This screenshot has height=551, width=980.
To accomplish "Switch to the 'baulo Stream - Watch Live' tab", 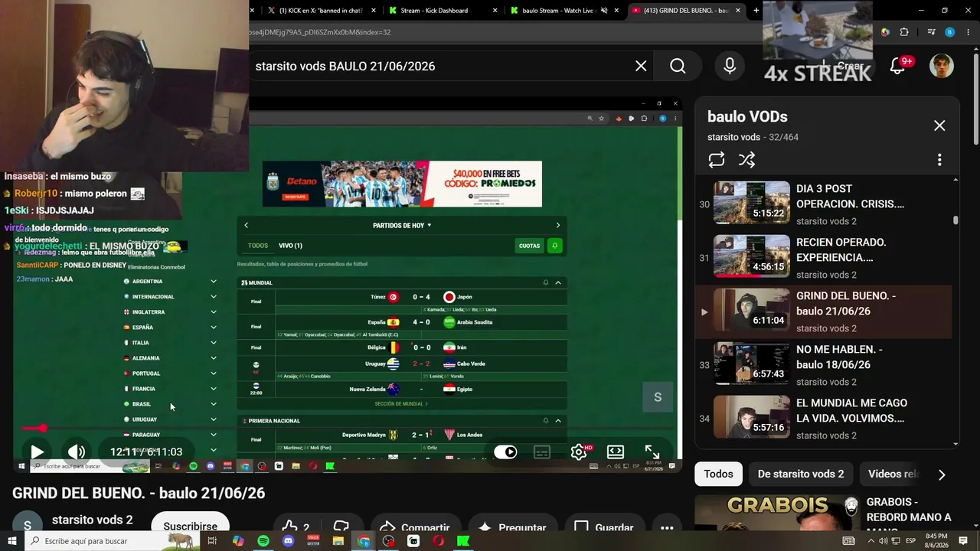I will point(559,11).
